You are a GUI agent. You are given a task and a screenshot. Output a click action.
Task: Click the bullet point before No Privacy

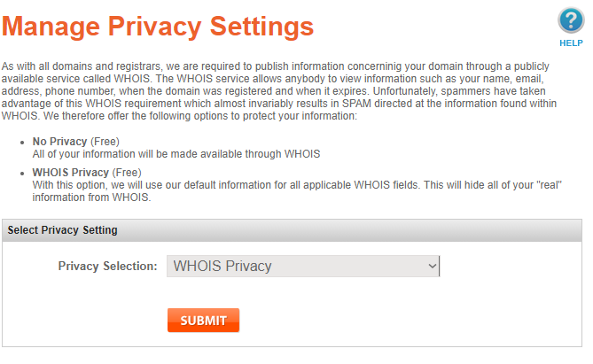pos(21,142)
